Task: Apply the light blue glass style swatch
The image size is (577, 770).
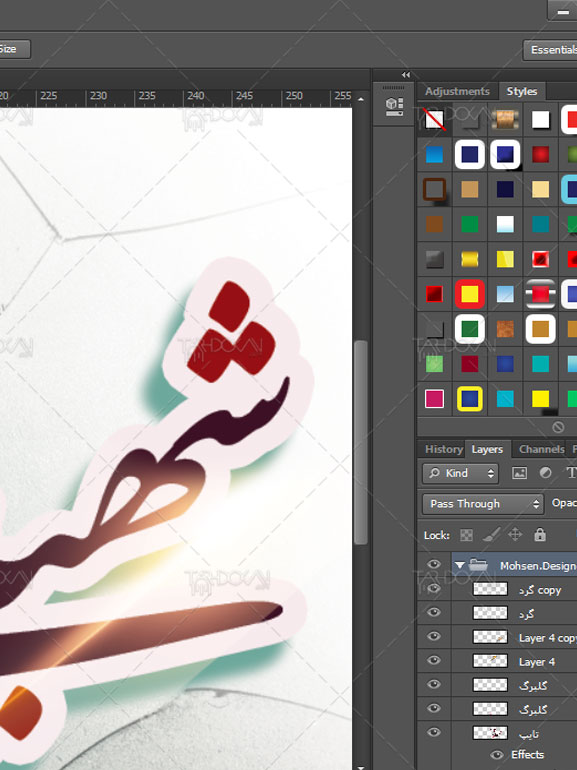Action: 505,294
